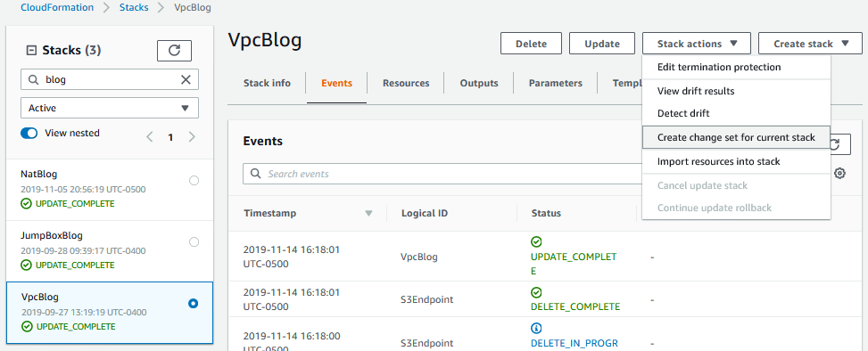Click Continue update rollback menu item
The image size is (868, 351).
pos(736,208)
